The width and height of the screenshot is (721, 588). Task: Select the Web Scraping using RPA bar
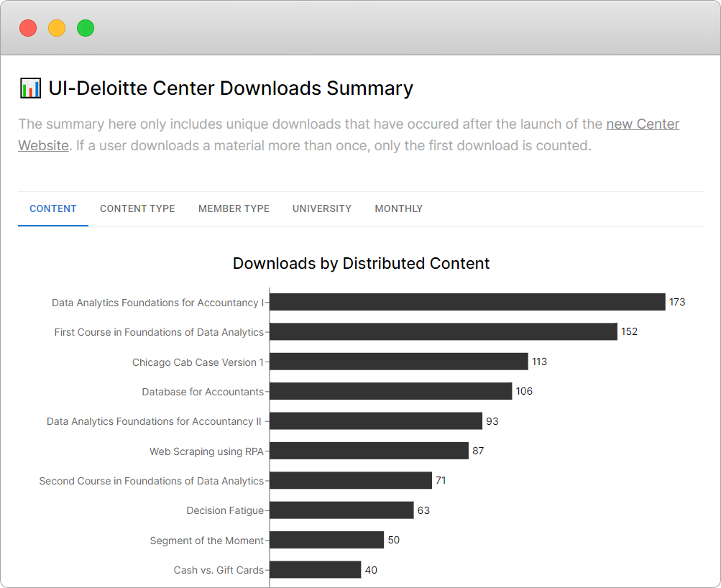click(367, 451)
